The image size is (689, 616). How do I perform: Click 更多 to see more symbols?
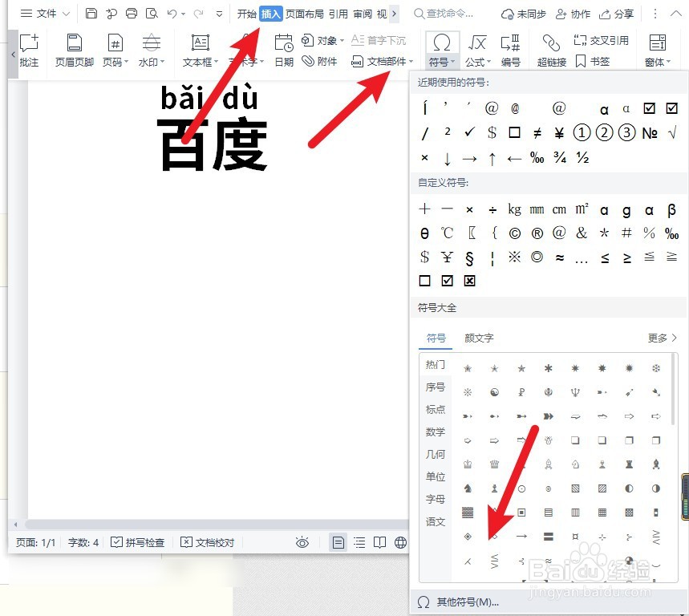(x=661, y=338)
